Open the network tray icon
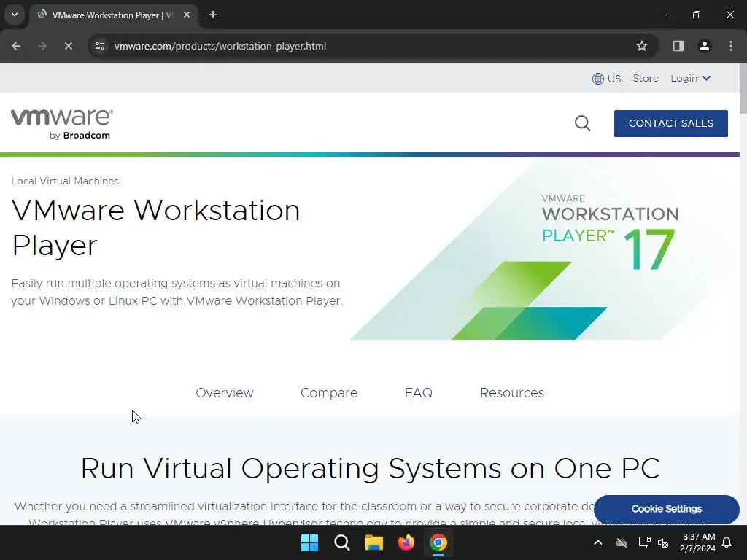The width and height of the screenshot is (747, 560). pos(644,542)
